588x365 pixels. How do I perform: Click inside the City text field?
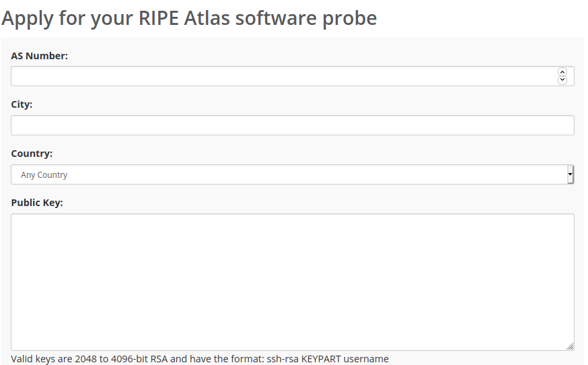pos(293,125)
